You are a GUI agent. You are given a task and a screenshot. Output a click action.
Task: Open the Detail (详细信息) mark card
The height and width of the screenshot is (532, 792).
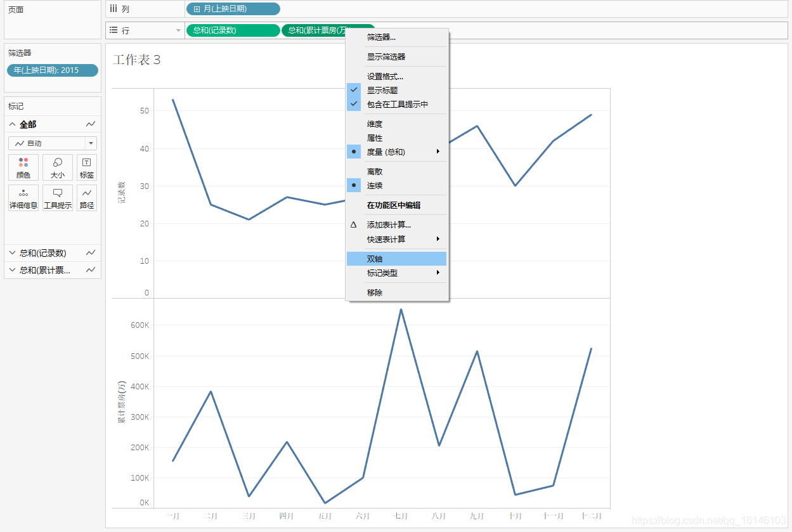[23, 198]
